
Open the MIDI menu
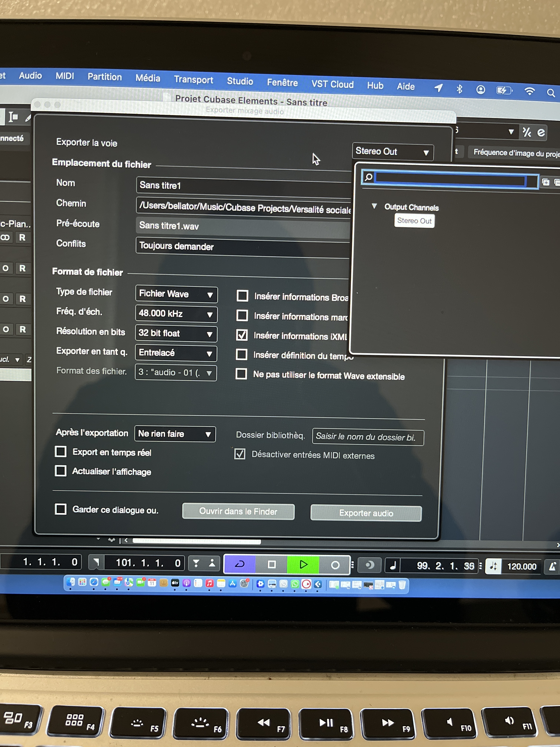(x=65, y=76)
